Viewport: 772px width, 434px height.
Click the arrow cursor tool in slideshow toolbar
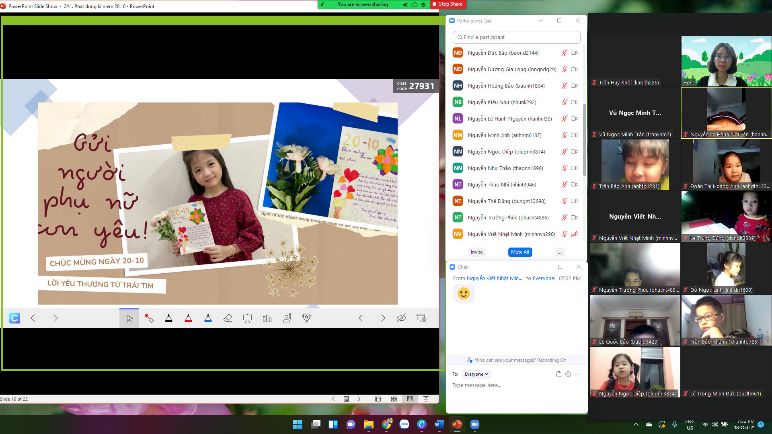coord(129,318)
